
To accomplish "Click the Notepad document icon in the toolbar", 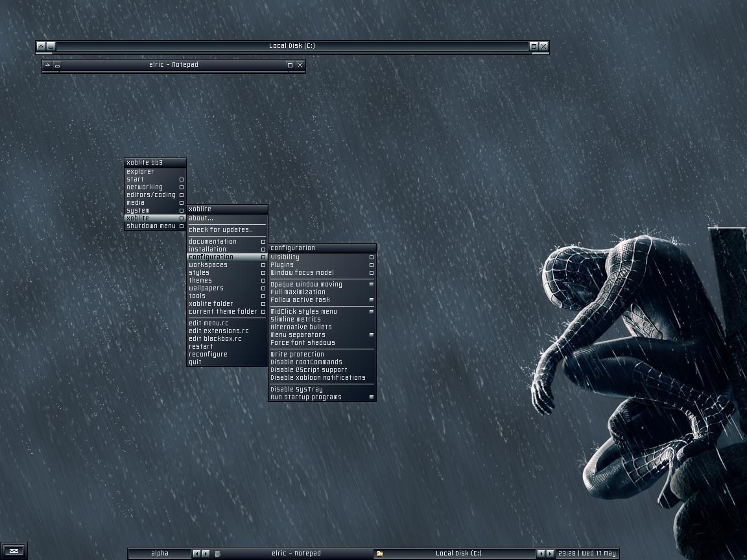I will 218,554.
